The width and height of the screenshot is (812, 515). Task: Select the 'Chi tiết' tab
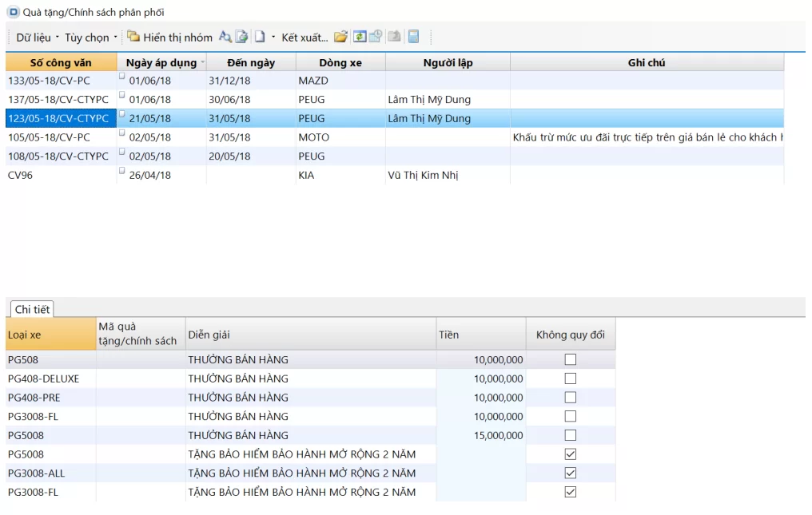pos(32,310)
